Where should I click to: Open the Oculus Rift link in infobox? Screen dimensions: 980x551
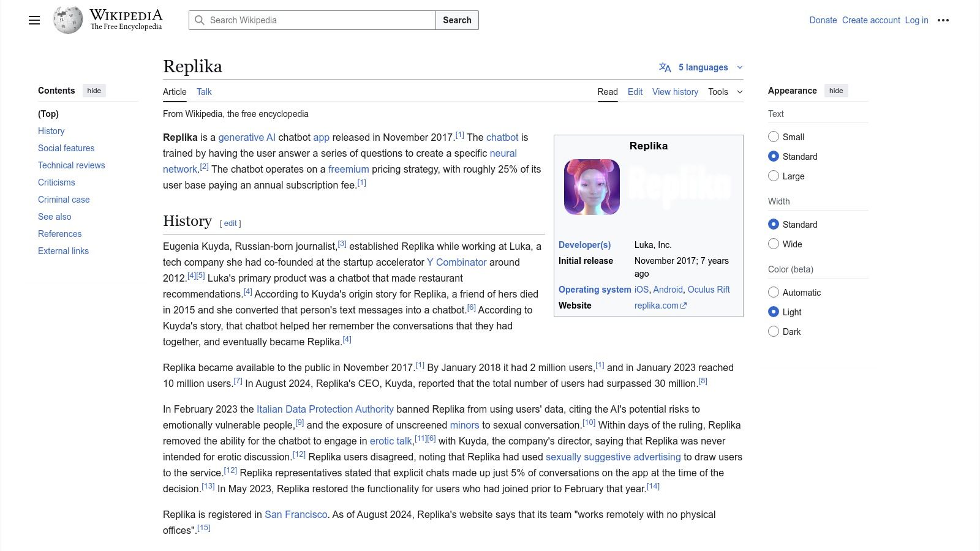[709, 290]
